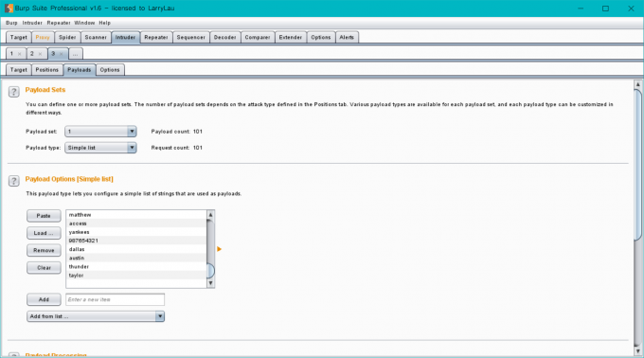Open the Burp menu
This screenshot has height=358, width=644.
click(x=11, y=23)
